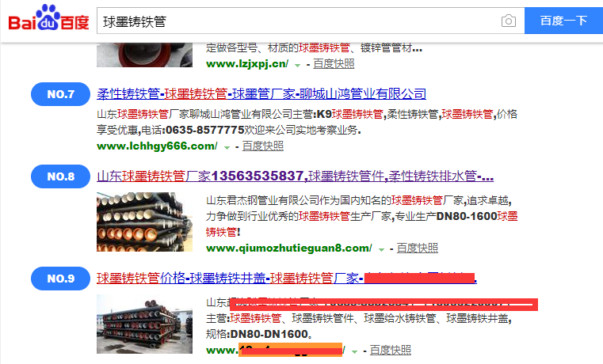The image size is (603, 364).
Task: Open the www.lzjxpj.cn link
Action: (x=247, y=64)
